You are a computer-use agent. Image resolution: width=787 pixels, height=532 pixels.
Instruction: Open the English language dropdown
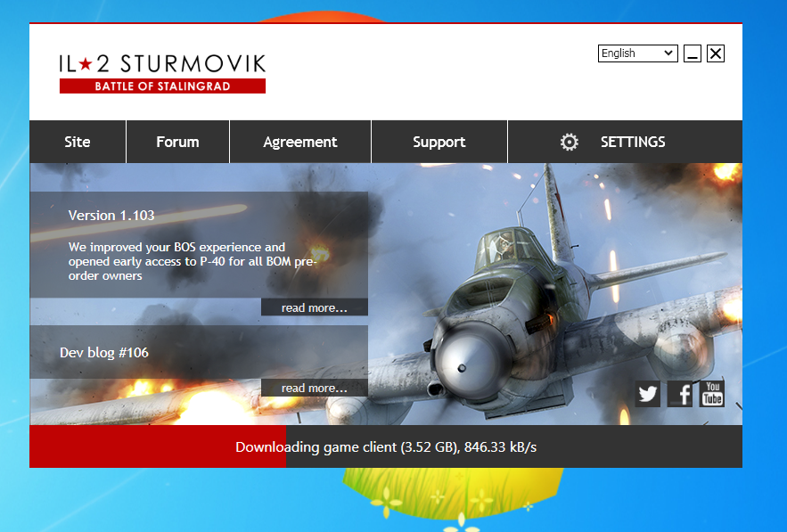[x=638, y=53]
